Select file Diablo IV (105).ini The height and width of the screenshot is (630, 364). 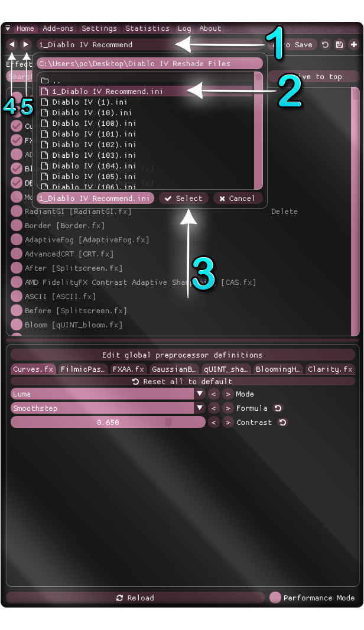146,176
